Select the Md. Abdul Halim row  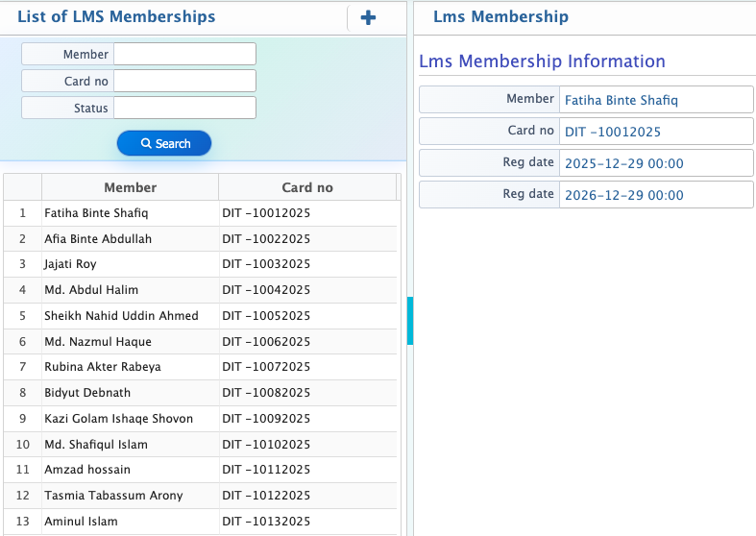click(x=91, y=290)
